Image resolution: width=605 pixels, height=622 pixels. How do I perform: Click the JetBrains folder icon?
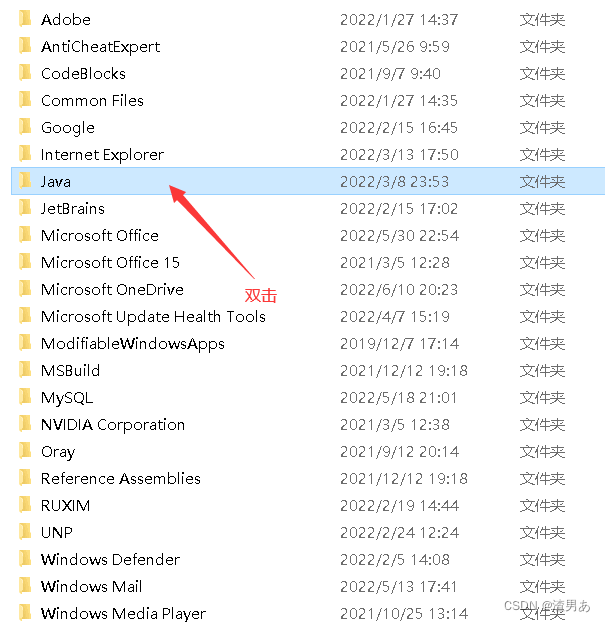point(25,207)
